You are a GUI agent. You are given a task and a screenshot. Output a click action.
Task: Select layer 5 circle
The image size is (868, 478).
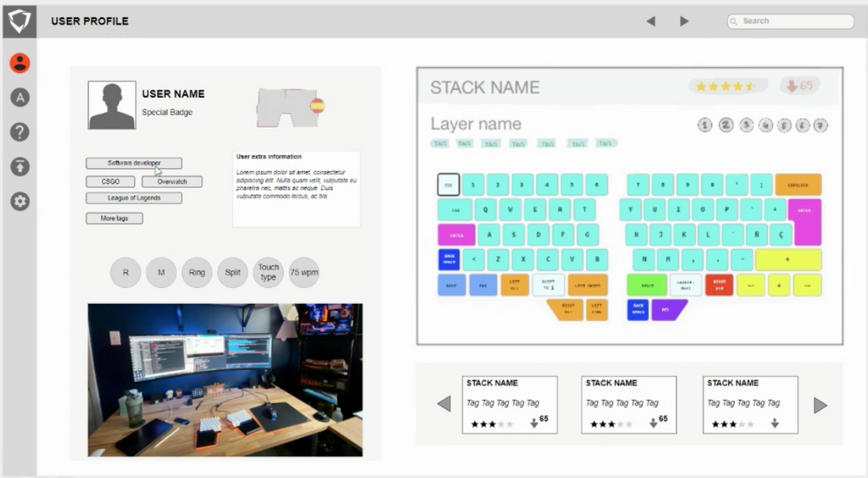click(x=784, y=125)
